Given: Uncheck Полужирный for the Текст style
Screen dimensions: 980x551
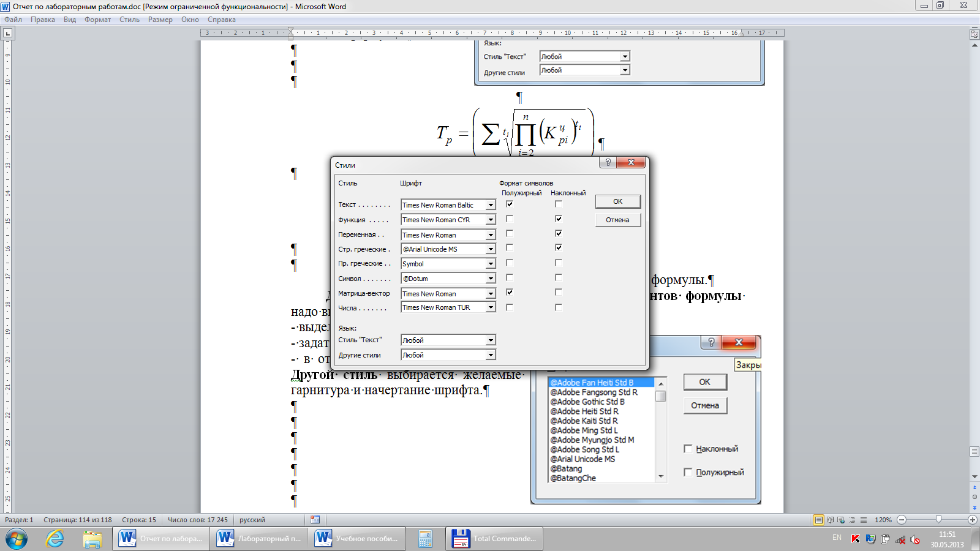Looking at the screenshot, I should [x=510, y=204].
